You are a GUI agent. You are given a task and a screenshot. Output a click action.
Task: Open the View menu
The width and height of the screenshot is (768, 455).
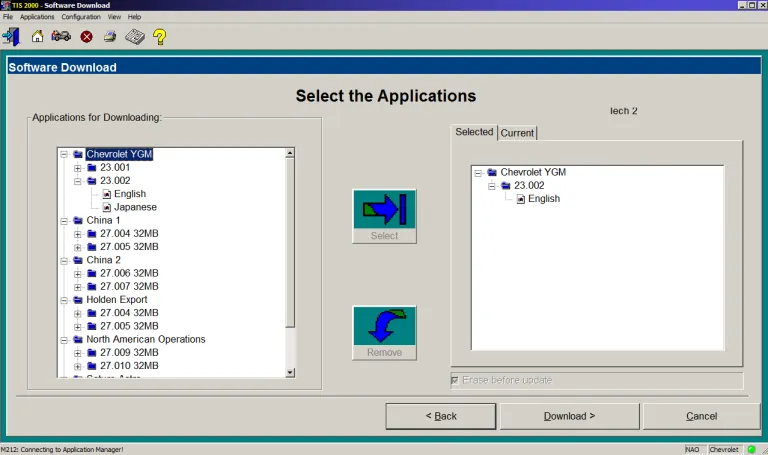tap(114, 17)
